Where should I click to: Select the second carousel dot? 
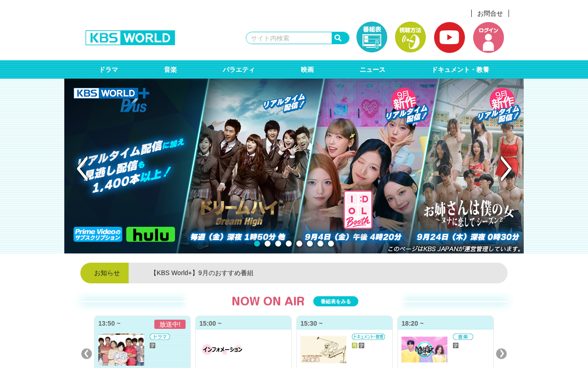(268, 244)
